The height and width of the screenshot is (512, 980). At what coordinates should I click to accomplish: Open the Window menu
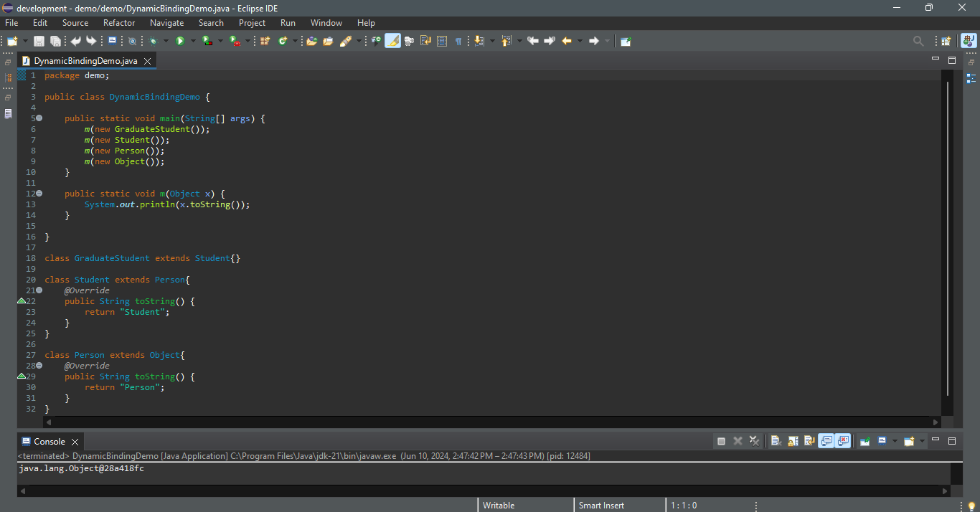pyautogui.click(x=326, y=23)
